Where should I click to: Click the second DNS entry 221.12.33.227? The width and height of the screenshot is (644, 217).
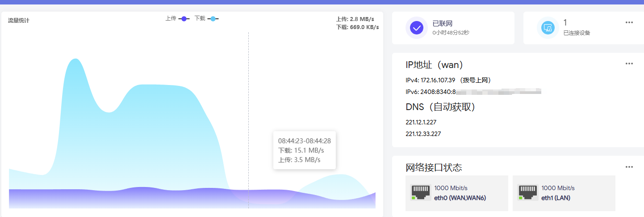pos(422,134)
